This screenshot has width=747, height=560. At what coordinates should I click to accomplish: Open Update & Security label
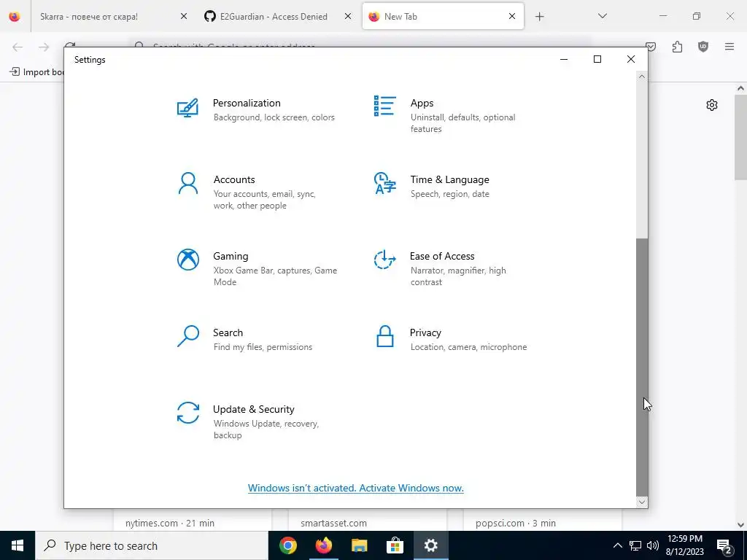[253, 409]
